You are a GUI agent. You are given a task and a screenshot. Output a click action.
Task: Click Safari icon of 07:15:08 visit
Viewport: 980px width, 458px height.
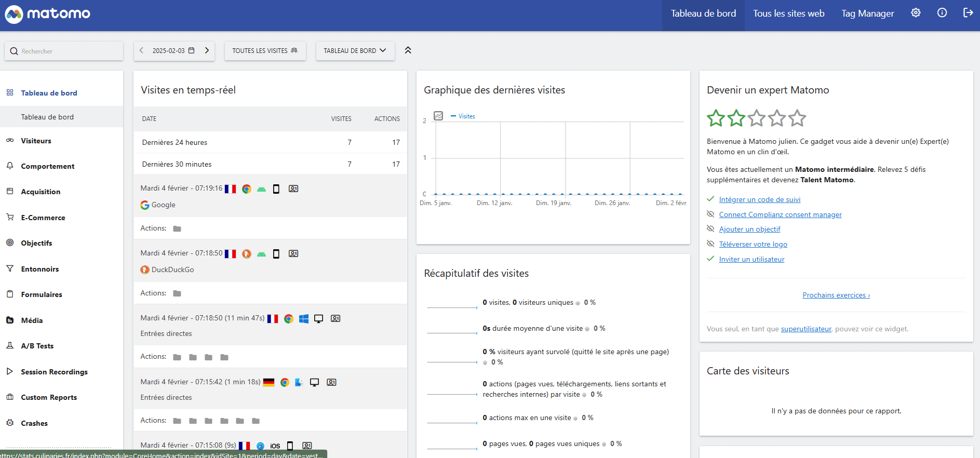pyautogui.click(x=261, y=446)
